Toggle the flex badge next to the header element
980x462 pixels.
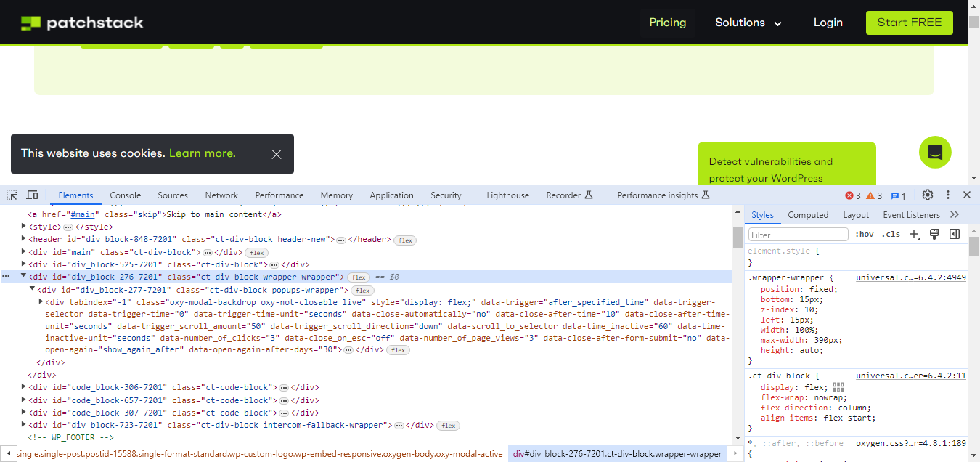[405, 238]
